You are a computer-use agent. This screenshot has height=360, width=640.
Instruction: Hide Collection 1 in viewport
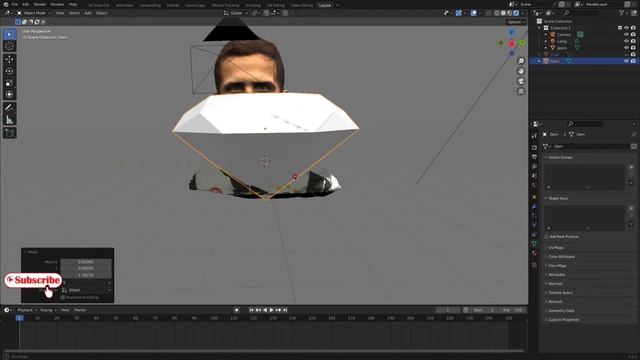pos(626,28)
